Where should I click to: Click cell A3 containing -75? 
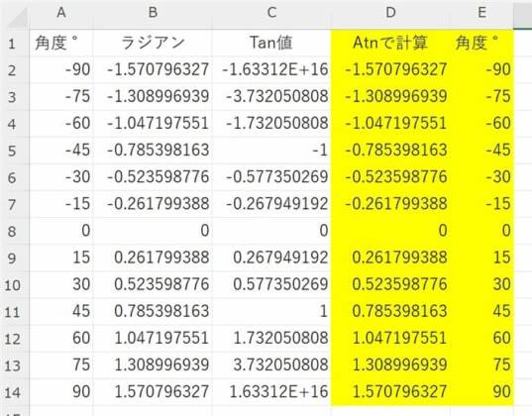[x=61, y=97]
